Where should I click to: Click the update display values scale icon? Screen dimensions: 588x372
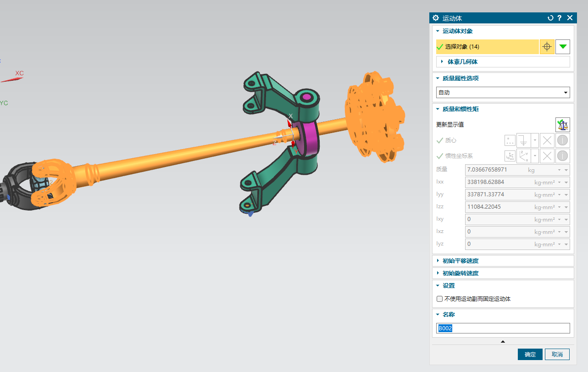[x=562, y=124]
